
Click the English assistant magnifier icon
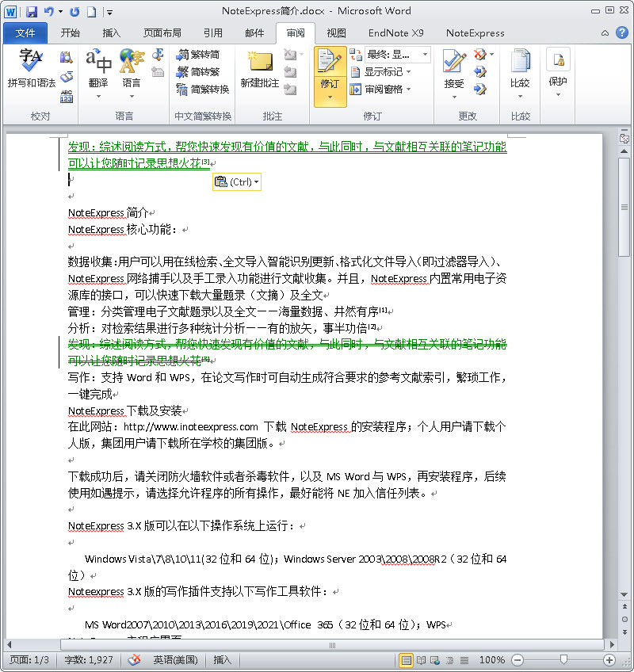point(158,54)
